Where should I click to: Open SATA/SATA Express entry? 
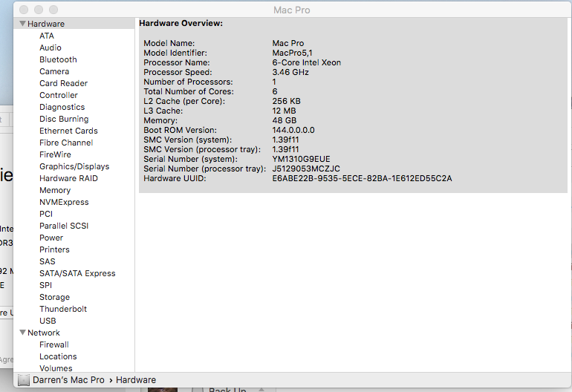[77, 273]
